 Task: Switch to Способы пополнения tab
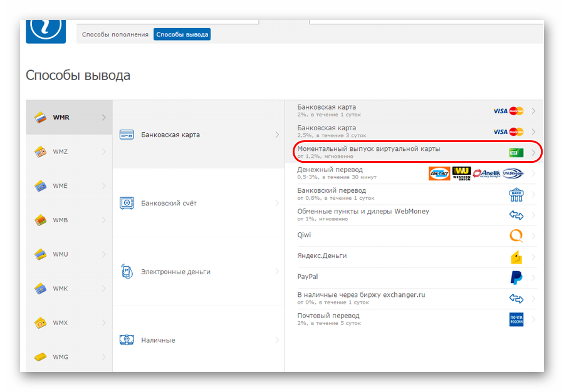(115, 34)
